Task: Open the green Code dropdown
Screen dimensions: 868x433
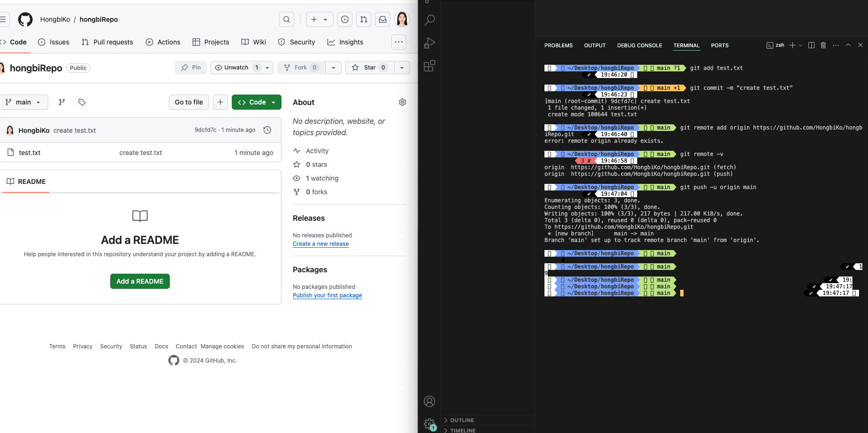Action: pyautogui.click(x=256, y=102)
